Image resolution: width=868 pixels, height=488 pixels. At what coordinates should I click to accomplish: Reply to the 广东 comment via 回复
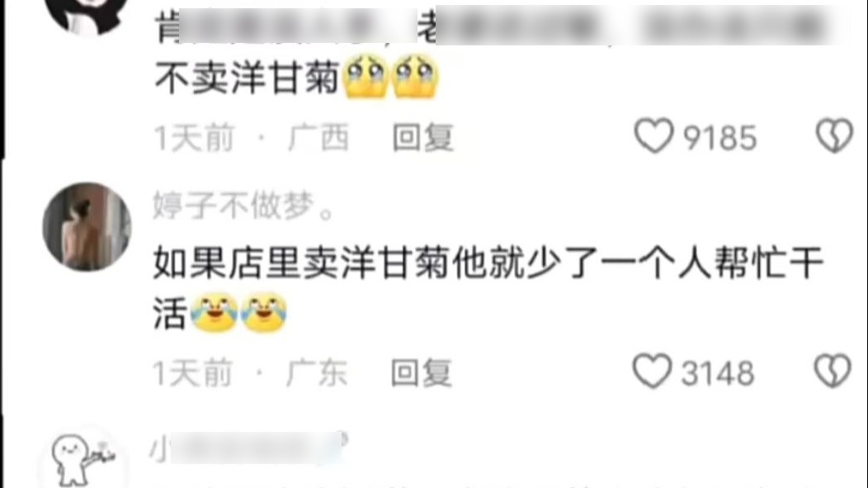[x=422, y=372]
